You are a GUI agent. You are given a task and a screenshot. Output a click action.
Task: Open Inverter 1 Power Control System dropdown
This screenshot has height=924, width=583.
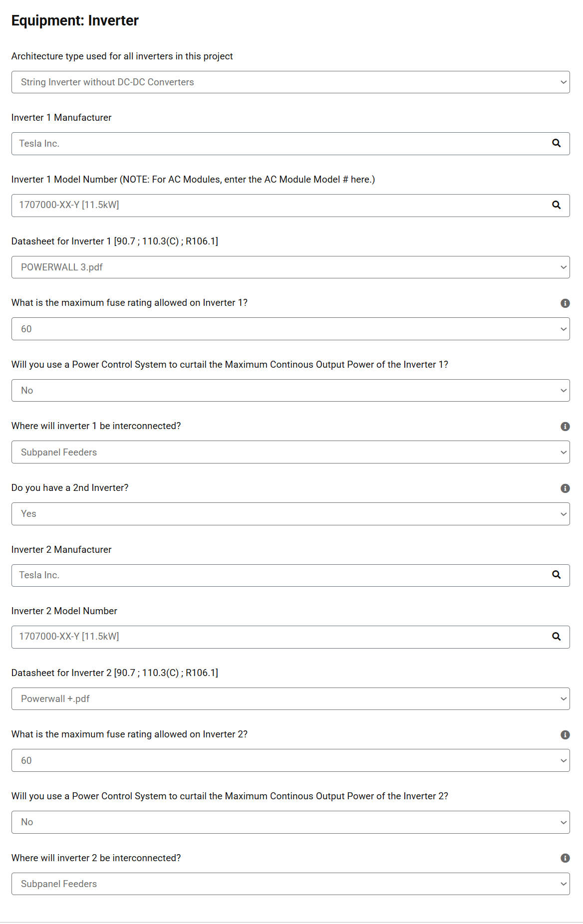click(x=291, y=390)
